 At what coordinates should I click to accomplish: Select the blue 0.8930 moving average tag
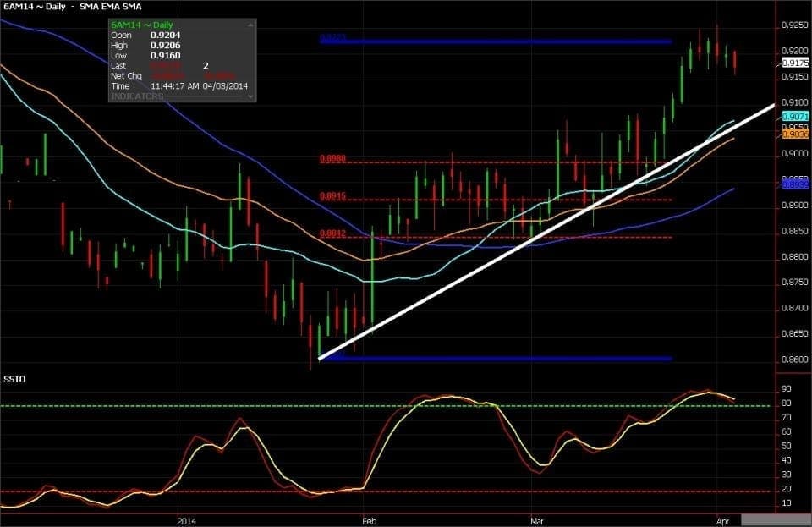795,184
